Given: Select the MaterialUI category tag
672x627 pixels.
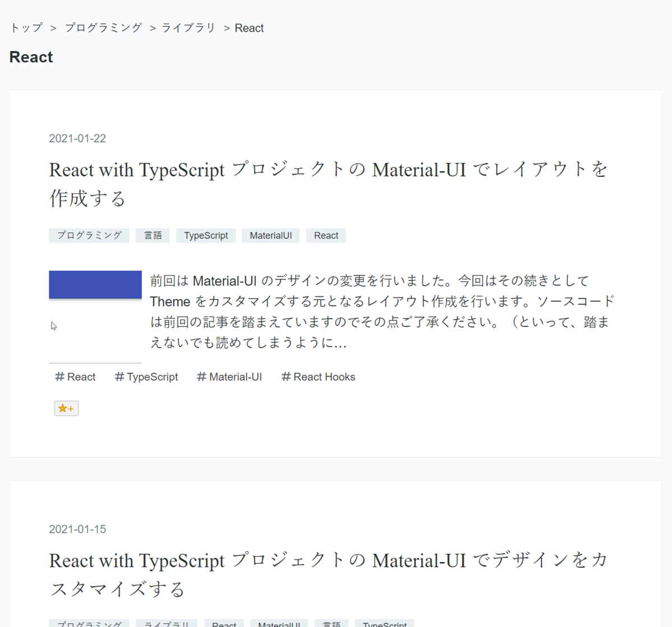Looking at the screenshot, I should click(x=270, y=235).
